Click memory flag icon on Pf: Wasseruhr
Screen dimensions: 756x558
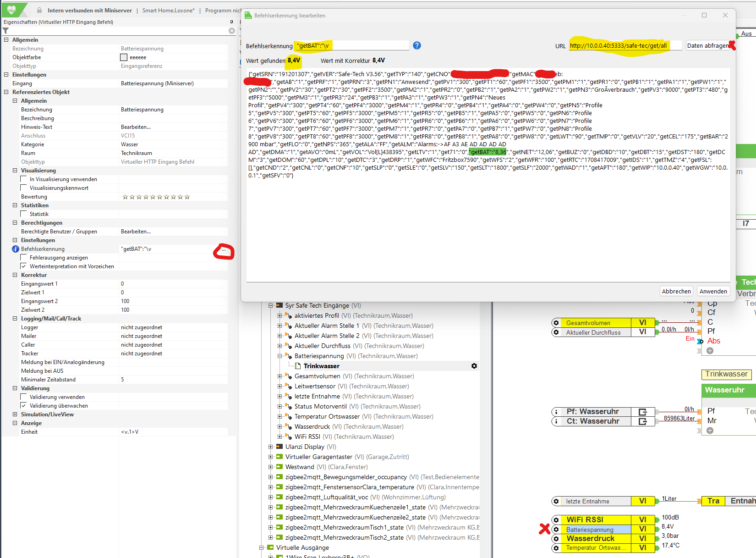pos(643,412)
